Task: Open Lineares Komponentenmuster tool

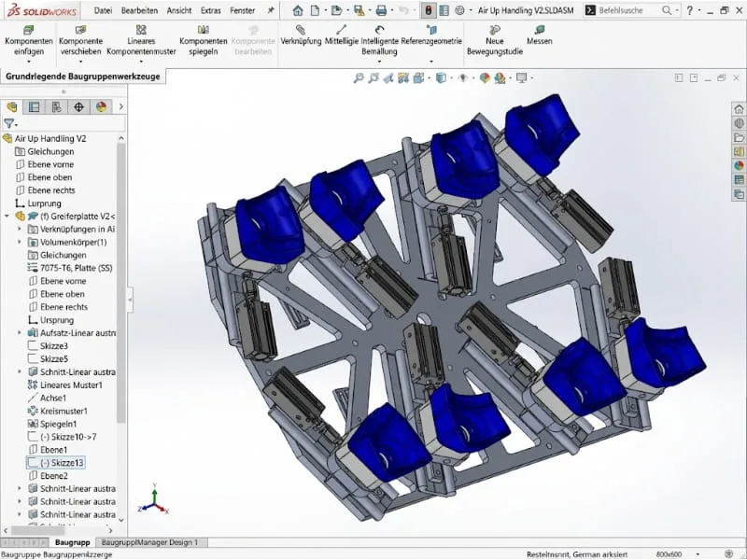Action: 141,40
